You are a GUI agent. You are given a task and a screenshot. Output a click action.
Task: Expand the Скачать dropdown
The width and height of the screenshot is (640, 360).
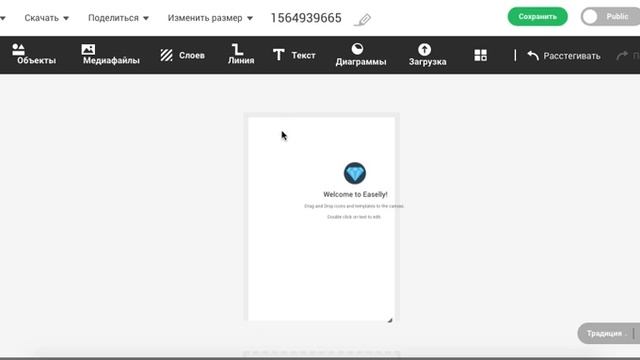[x=47, y=18]
